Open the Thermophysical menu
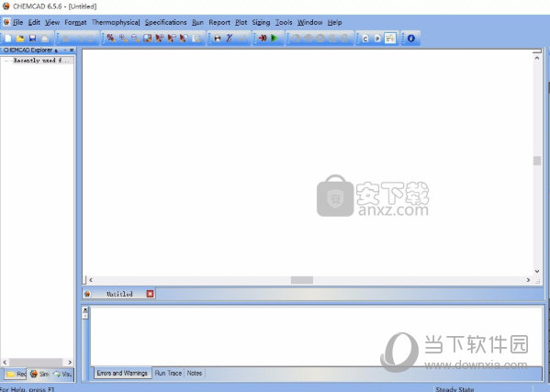The width and height of the screenshot is (550, 392). [116, 22]
